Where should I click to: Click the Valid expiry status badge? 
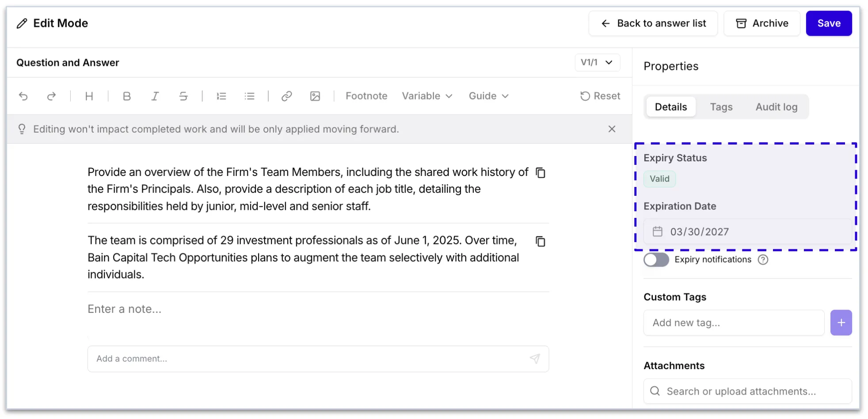pos(659,179)
